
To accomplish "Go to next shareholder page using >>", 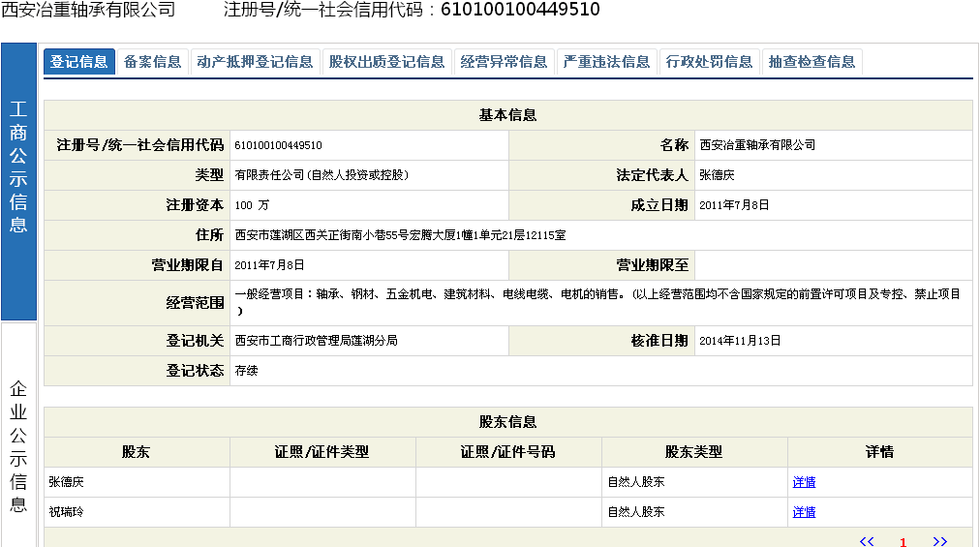I will 939,541.
